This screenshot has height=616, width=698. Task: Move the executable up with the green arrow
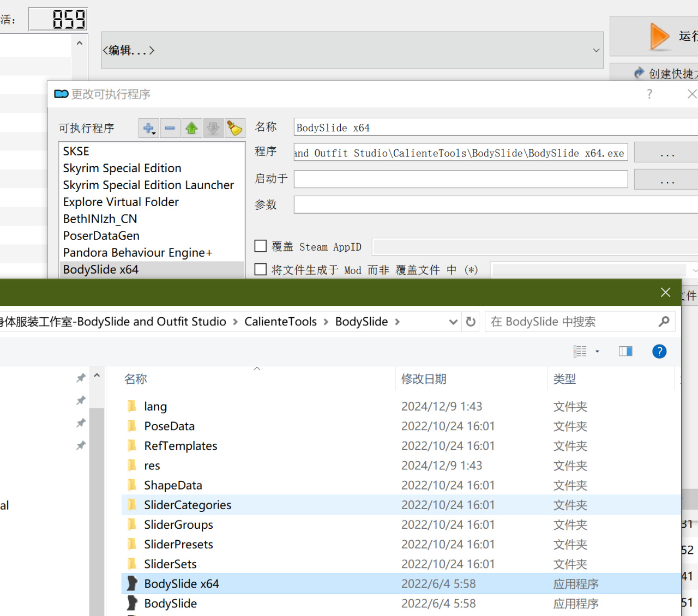[191, 129]
